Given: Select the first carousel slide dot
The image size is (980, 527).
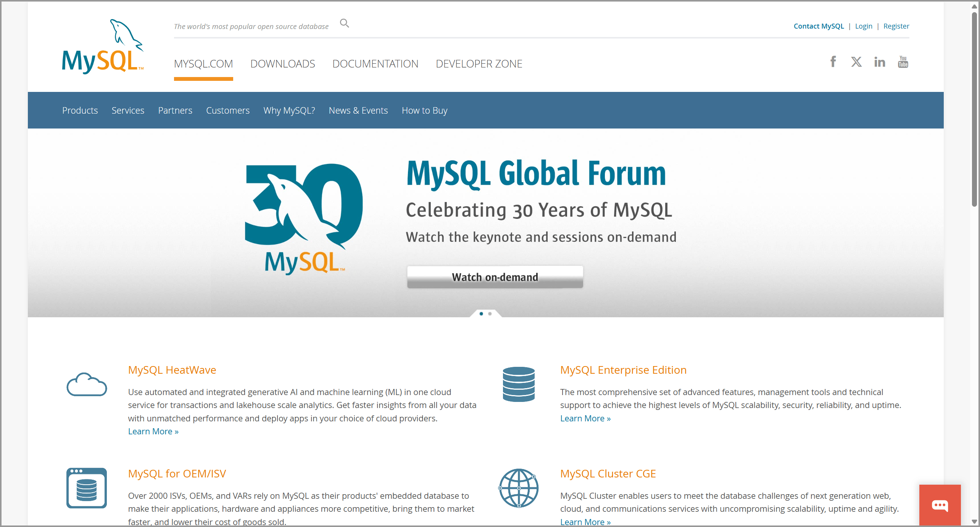Looking at the screenshot, I should click(x=481, y=314).
